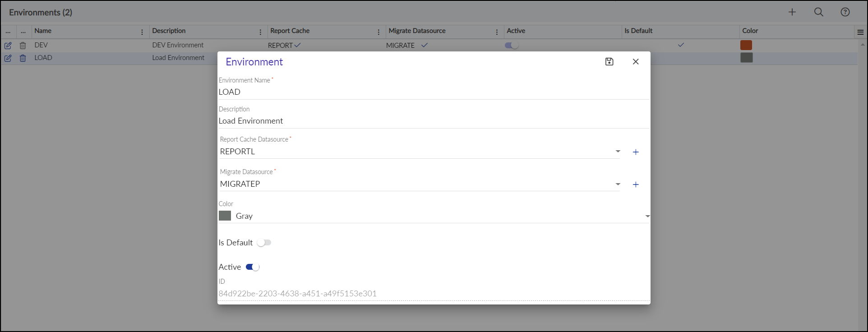Open the help question mark icon
The height and width of the screenshot is (332, 868).
[x=845, y=12]
